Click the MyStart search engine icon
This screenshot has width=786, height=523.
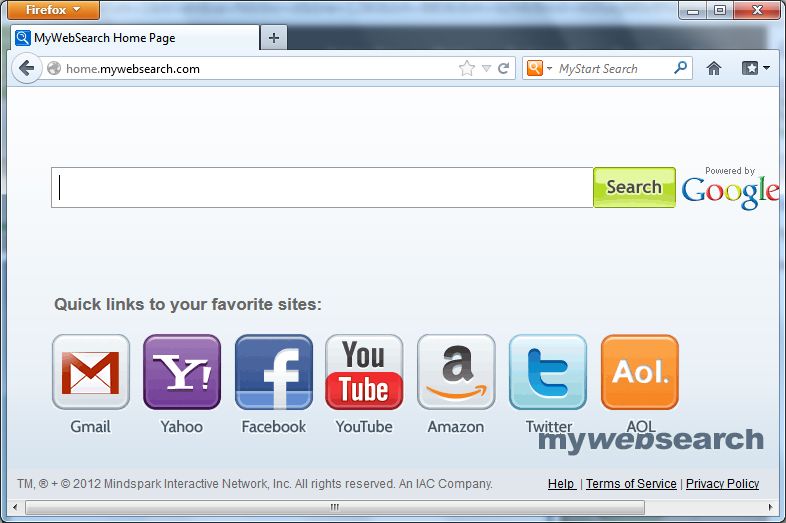(x=535, y=68)
